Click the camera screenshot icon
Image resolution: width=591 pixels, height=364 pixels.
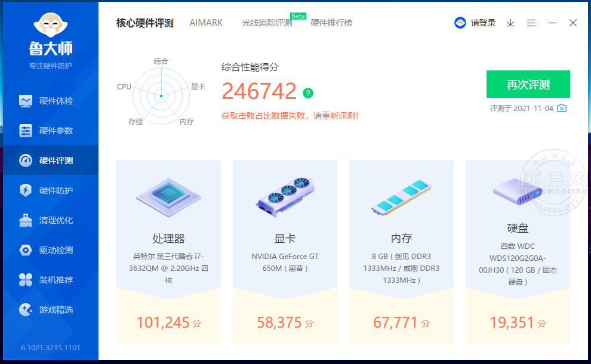click(x=562, y=108)
